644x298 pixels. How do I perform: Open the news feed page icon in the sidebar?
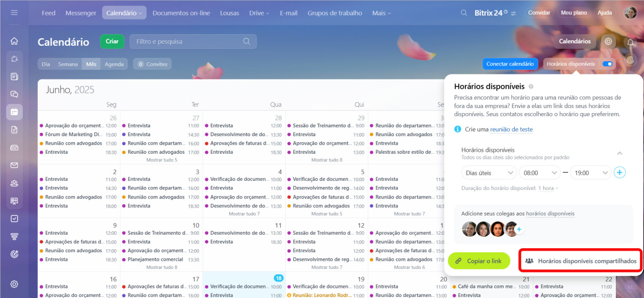(14, 76)
